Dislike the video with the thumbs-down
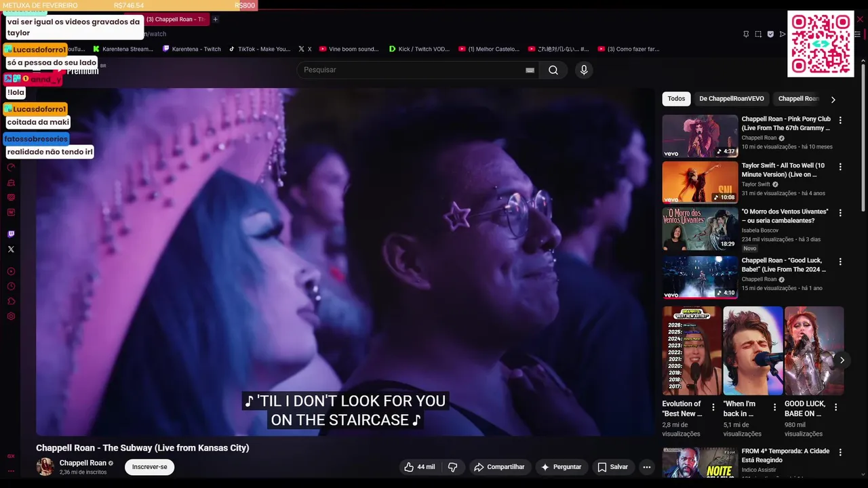The image size is (868, 488). tap(453, 467)
